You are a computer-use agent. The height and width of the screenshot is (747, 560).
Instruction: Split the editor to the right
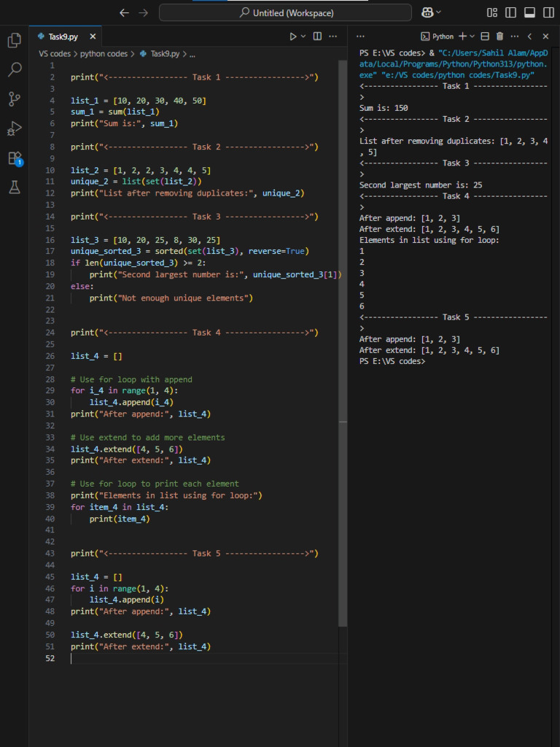pos(317,36)
